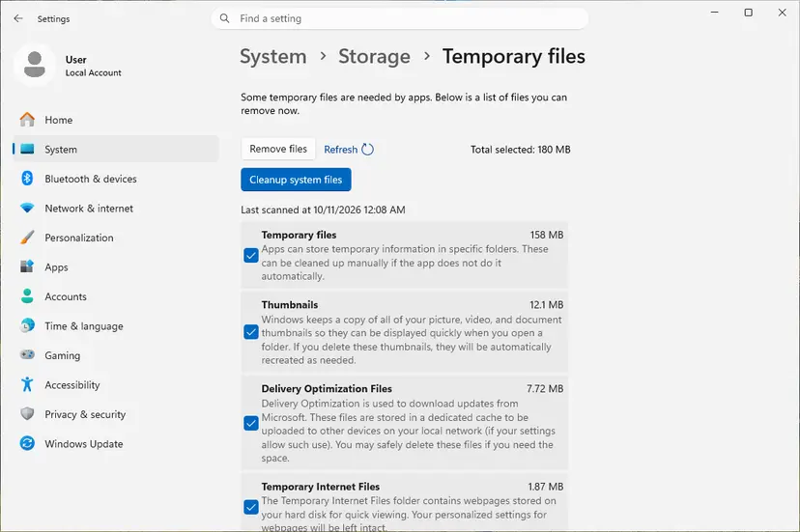The image size is (800, 532).
Task: Open Home settings page
Action: (x=116, y=120)
